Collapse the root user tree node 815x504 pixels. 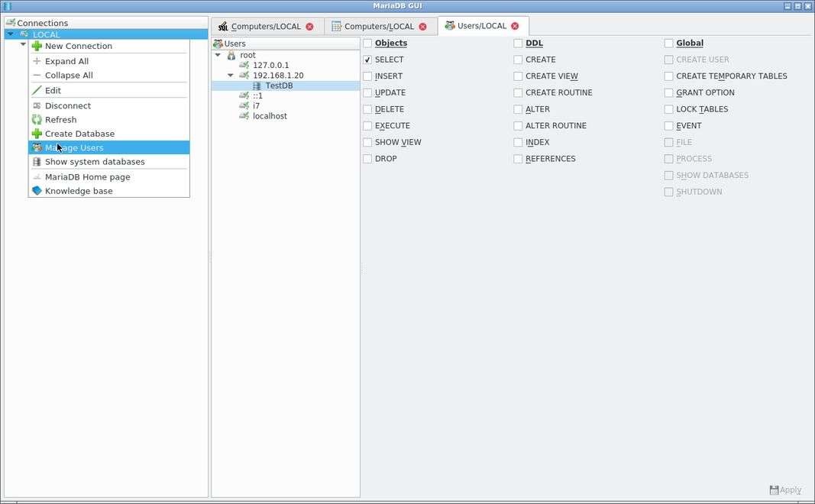(x=218, y=55)
